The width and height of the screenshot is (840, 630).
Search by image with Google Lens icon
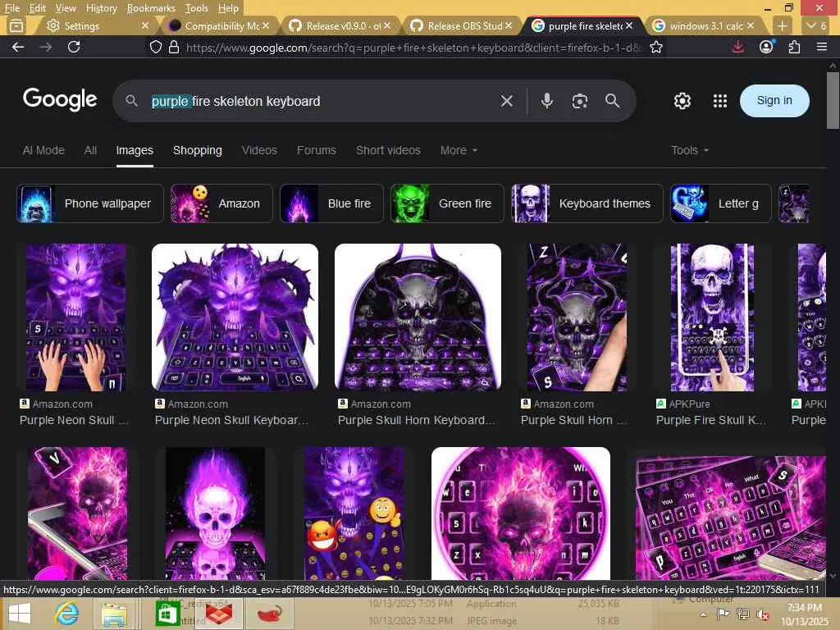point(580,101)
